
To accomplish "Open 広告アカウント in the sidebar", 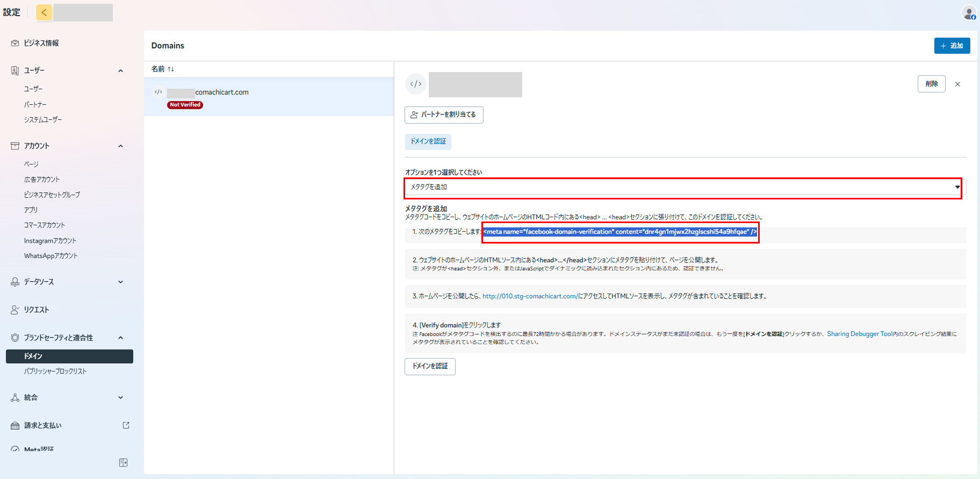I will [42, 180].
